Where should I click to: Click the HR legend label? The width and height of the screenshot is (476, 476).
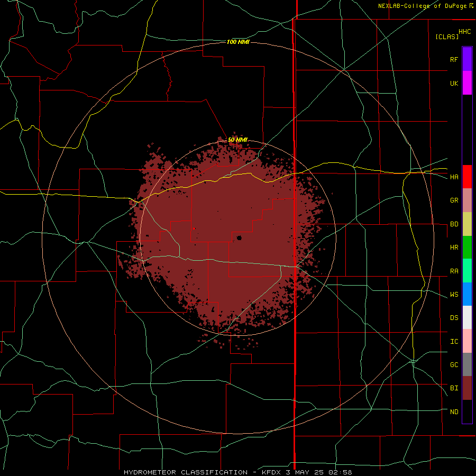pyautogui.click(x=454, y=248)
